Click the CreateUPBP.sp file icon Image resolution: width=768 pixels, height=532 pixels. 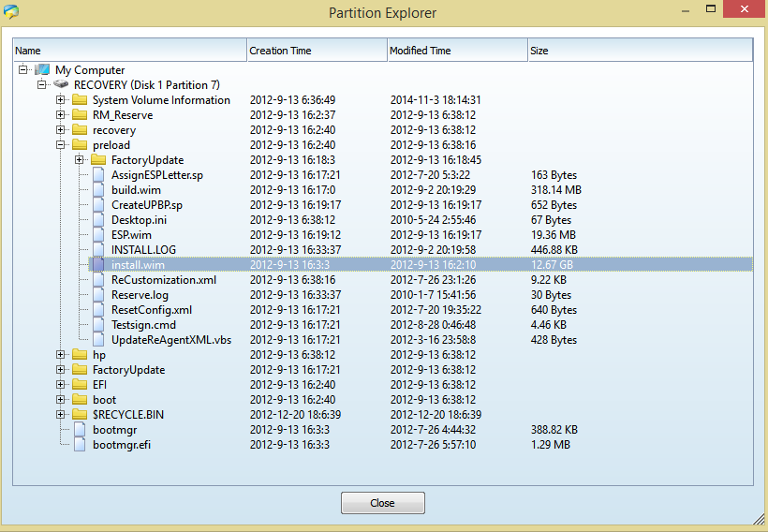point(98,205)
